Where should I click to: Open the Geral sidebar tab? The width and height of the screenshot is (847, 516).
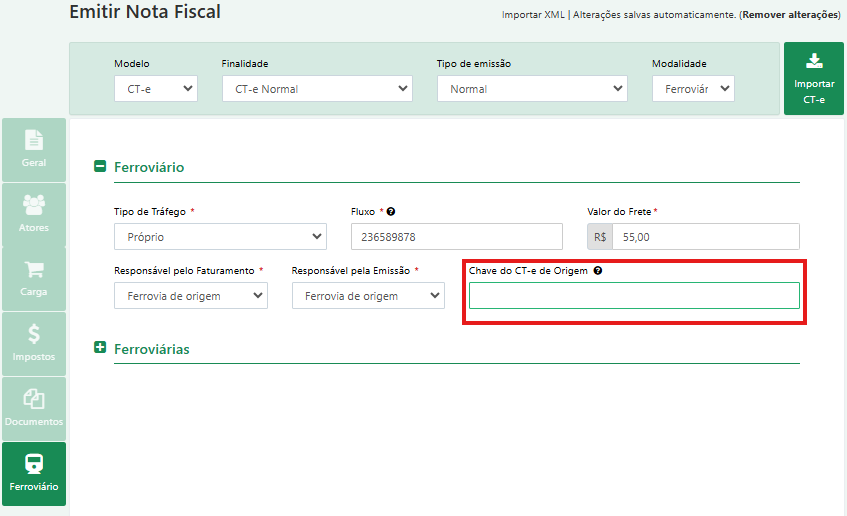pyautogui.click(x=34, y=150)
